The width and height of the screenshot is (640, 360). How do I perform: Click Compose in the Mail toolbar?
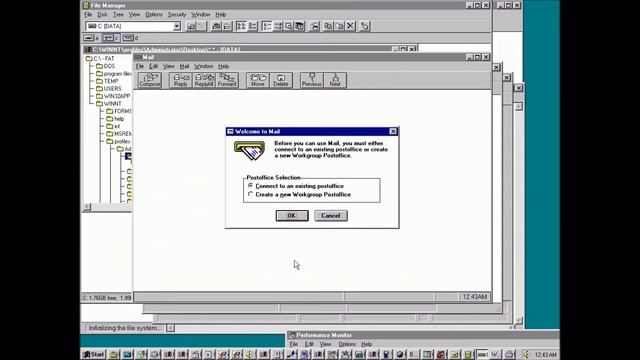pos(150,80)
